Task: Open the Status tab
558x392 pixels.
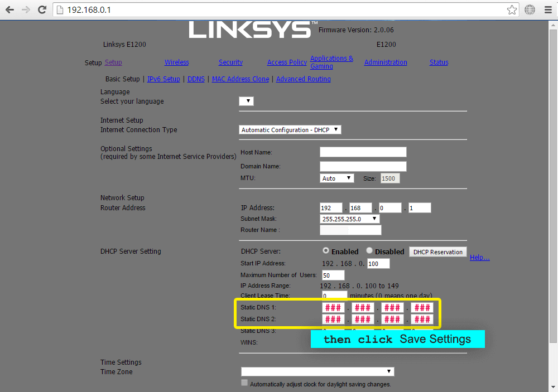Action: click(439, 62)
